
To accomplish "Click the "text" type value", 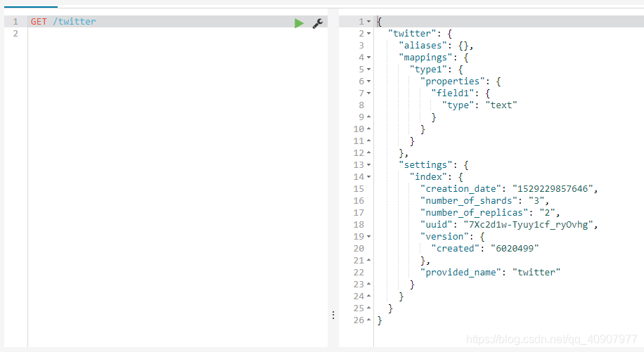I will click(x=501, y=105).
